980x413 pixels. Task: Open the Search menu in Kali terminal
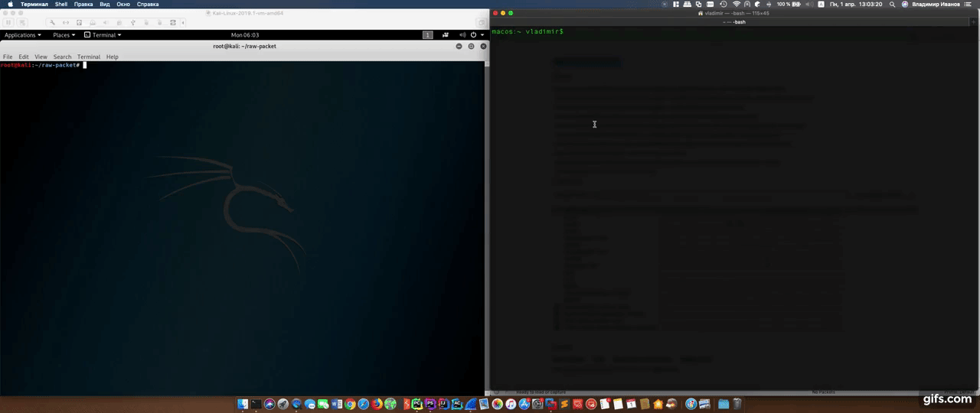pos(62,57)
